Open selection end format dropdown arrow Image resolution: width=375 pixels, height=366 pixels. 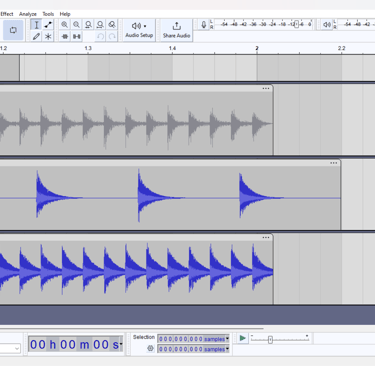point(227,349)
